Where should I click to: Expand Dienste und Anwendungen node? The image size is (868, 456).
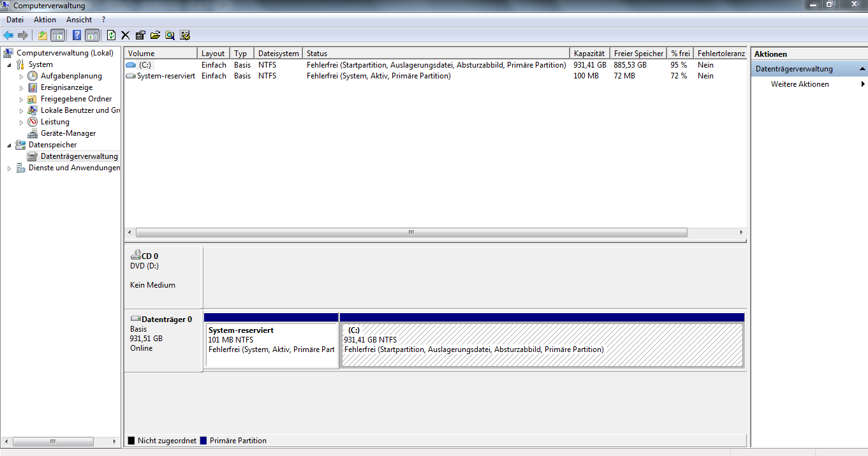pyautogui.click(x=9, y=168)
